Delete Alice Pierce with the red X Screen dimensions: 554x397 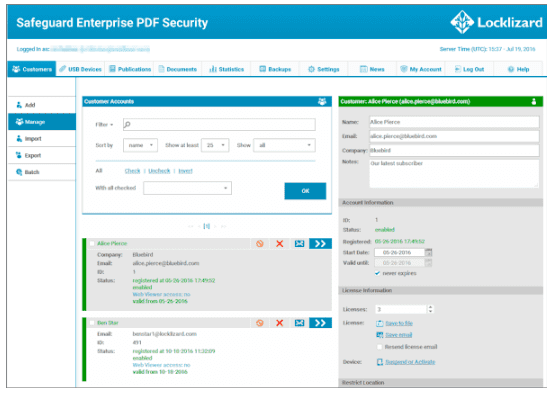pyautogui.click(x=279, y=243)
